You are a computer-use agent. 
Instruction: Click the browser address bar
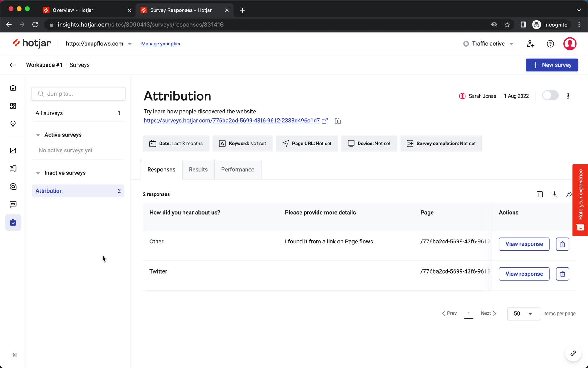coord(269,25)
